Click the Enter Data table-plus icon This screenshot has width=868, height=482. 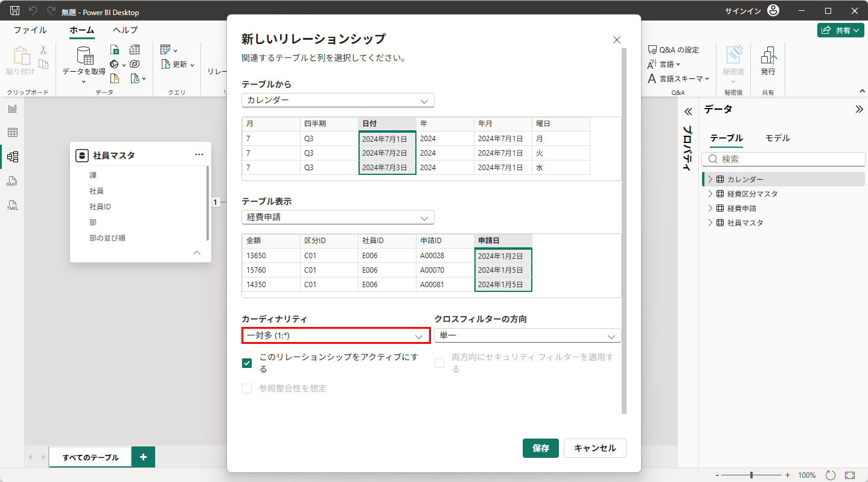[135, 49]
